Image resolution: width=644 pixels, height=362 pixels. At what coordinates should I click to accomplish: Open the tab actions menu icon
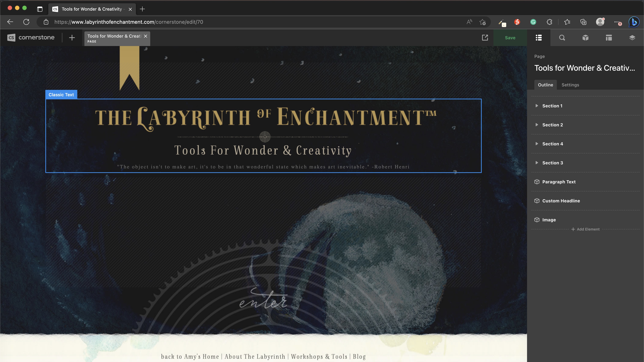tap(40, 9)
